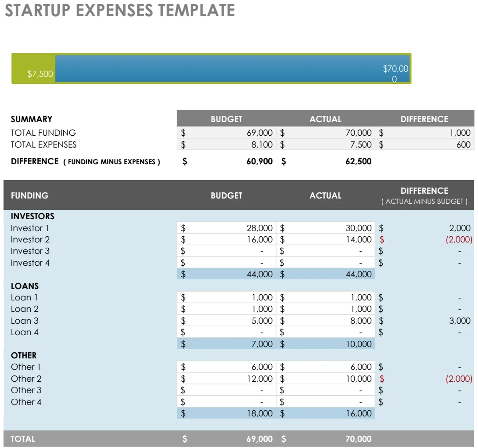Select Loan 3 budget cell 5,000

coord(226,321)
